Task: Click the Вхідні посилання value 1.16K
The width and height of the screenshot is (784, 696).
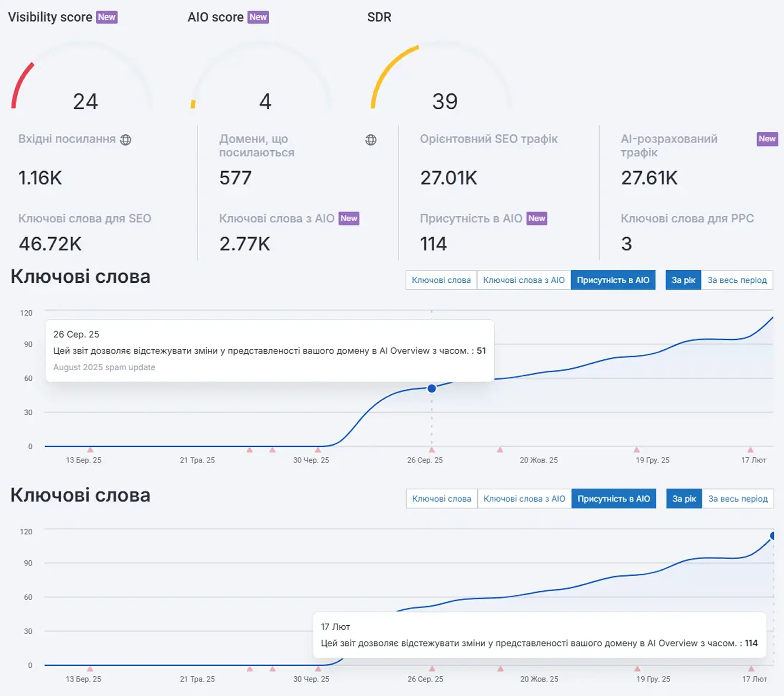Action: point(40,178)
